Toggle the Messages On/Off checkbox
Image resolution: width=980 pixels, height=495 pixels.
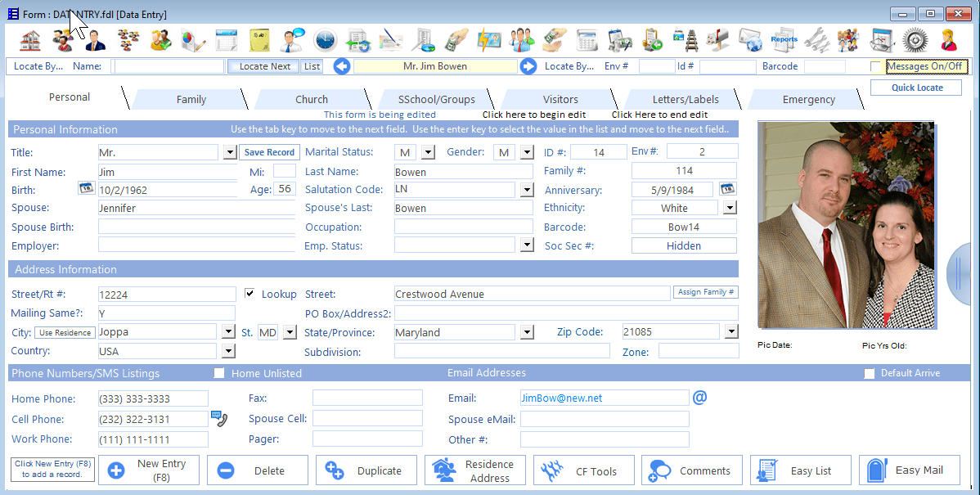[x=875, y=66]
